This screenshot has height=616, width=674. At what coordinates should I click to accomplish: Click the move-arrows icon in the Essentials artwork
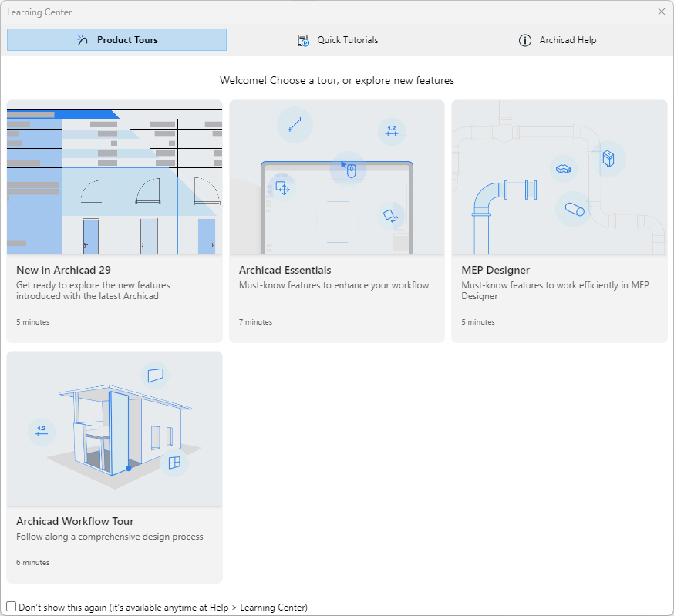[x=282, y=188]
